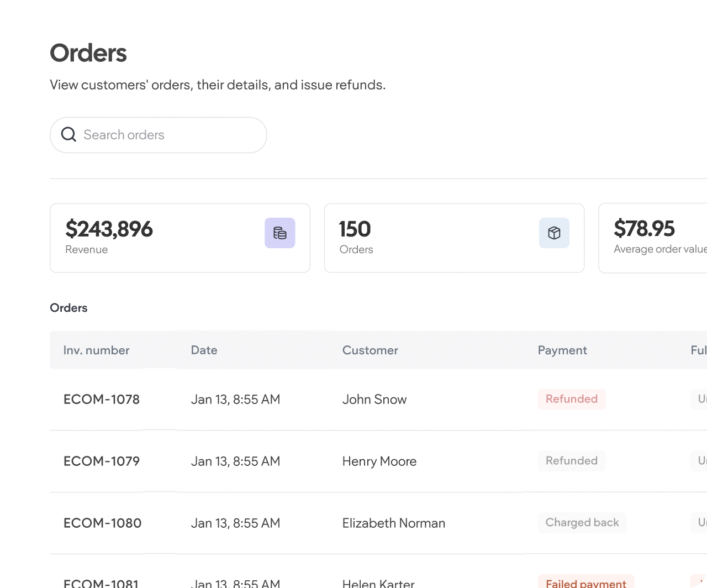707x588 pixels.
Task: Sort by Payment column header
Action: [x=562, y=350]
